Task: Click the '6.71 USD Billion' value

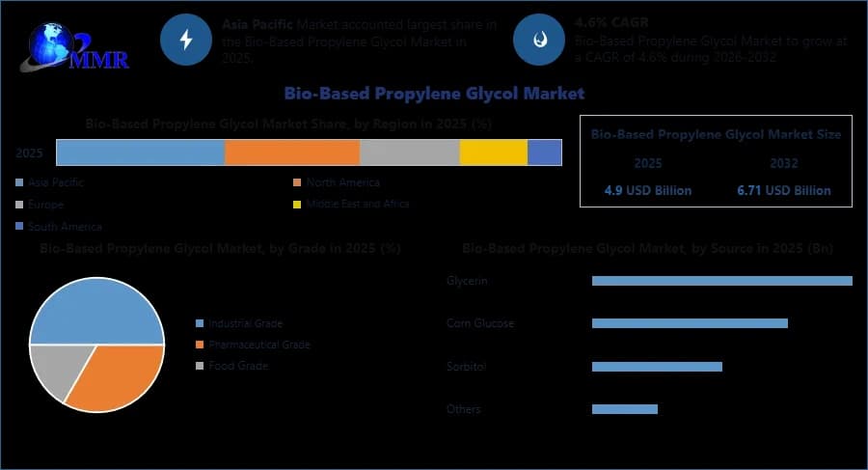Action: (x=784, y=191)
